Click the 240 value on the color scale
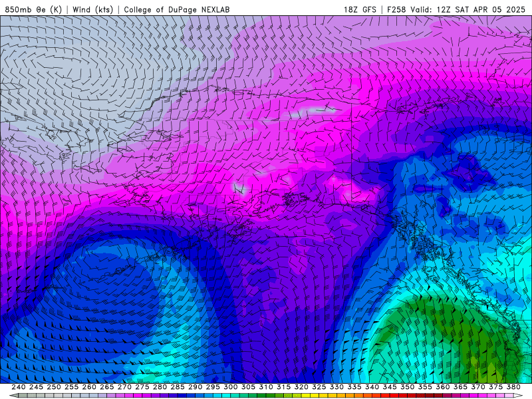Screen dimensions: 532x399 [x=19, y=387]
